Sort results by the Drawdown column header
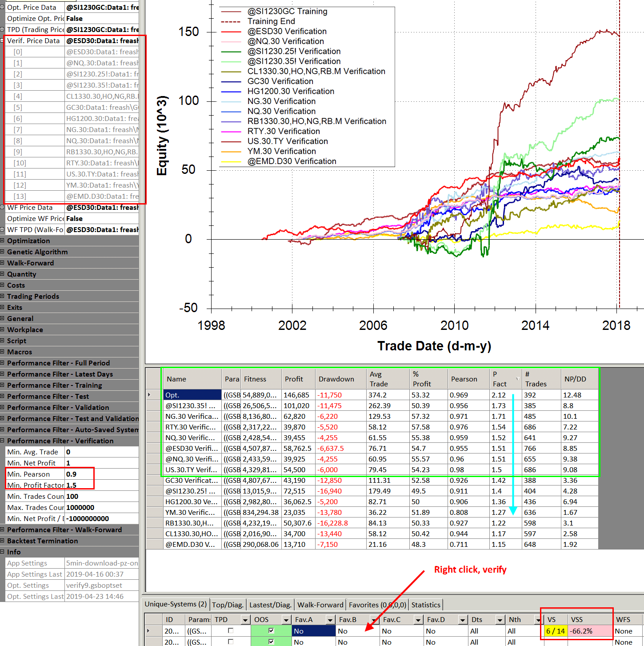Screen dimensions: 644x646 (336, 379)
